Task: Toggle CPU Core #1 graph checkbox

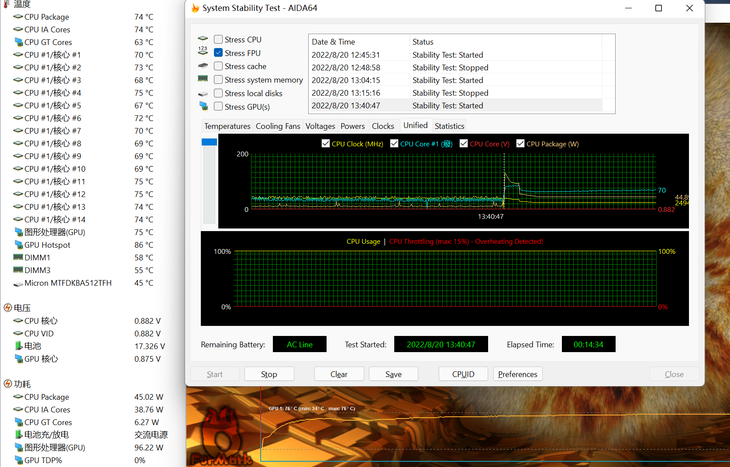Action: coord(394,143)
